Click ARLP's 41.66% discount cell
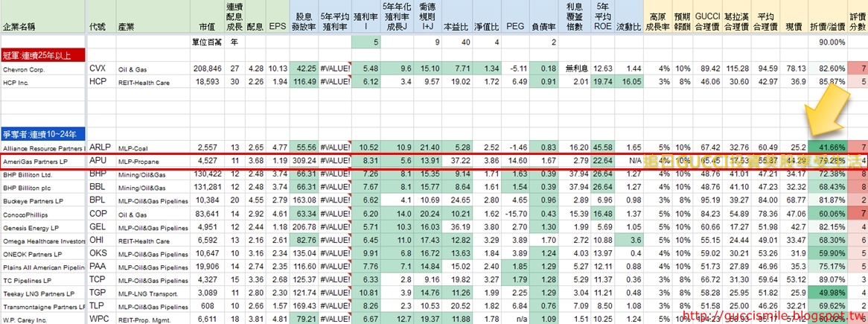Image resolution: width=868 pixels, height=324 pixels. [x=827, y=148]
